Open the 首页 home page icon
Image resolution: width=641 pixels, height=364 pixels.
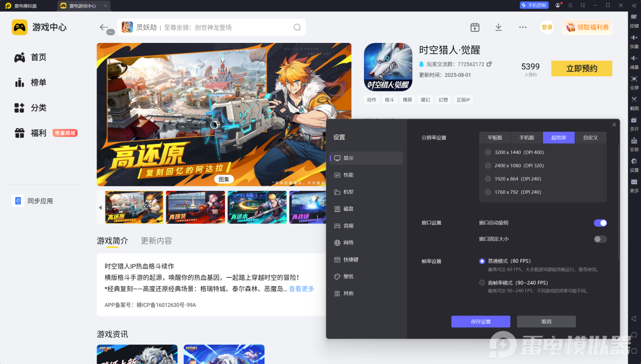[20, 58]
